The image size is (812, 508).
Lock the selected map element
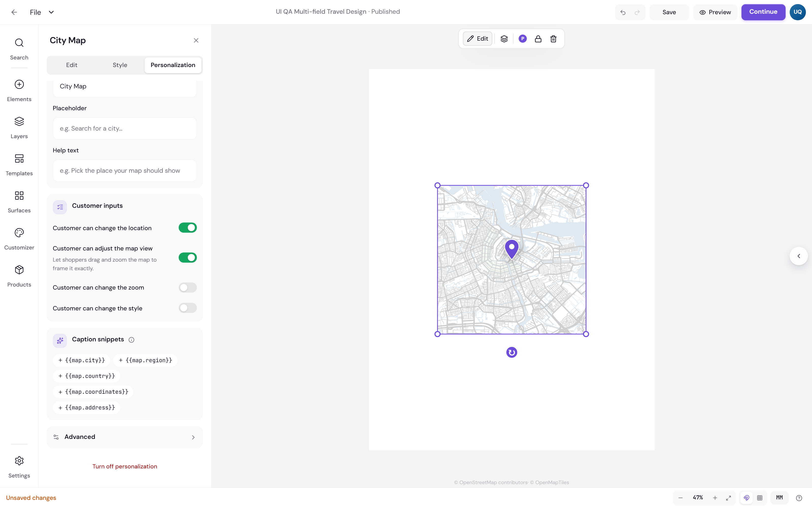pos(538,39)
